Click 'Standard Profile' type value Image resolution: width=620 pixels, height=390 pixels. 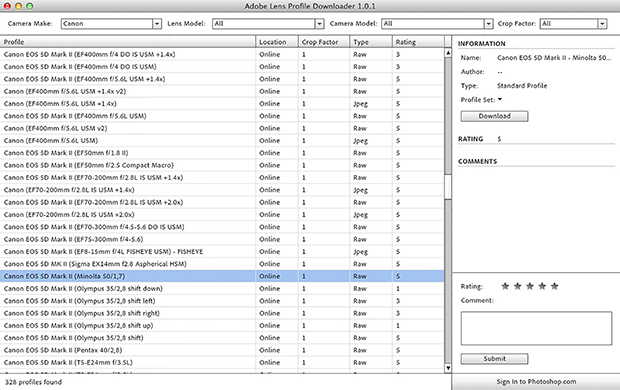(x=522, y=86)
